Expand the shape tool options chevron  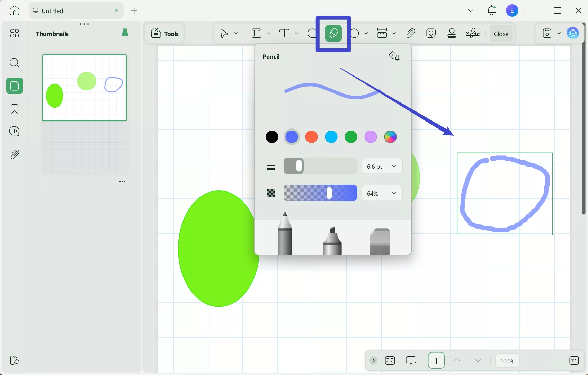[367, 33]
